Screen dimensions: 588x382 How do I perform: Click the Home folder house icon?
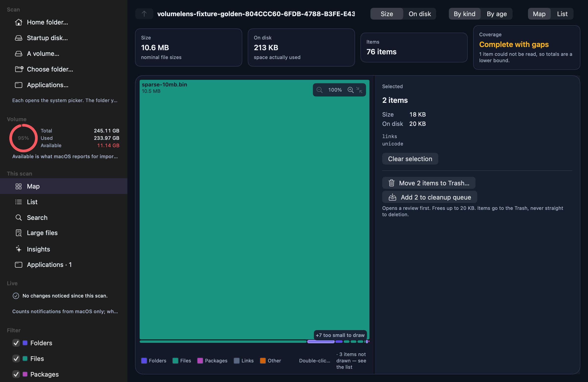click(19, 22)
